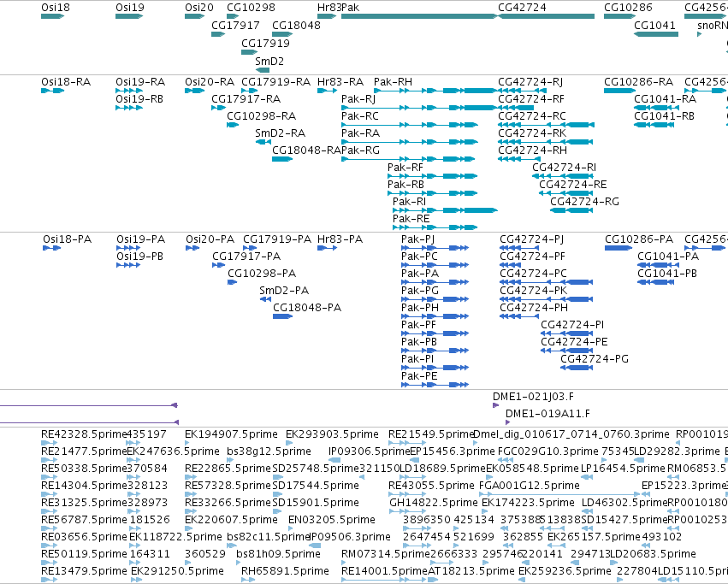728x584 pixels.
Task: Click transcript CG42724-RG
Action: (x=584, y=202)
